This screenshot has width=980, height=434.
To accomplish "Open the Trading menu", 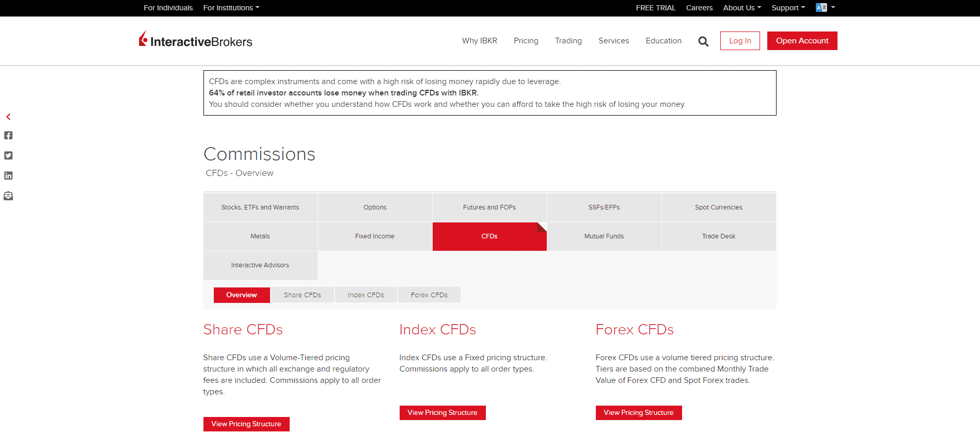I will 568,41.
